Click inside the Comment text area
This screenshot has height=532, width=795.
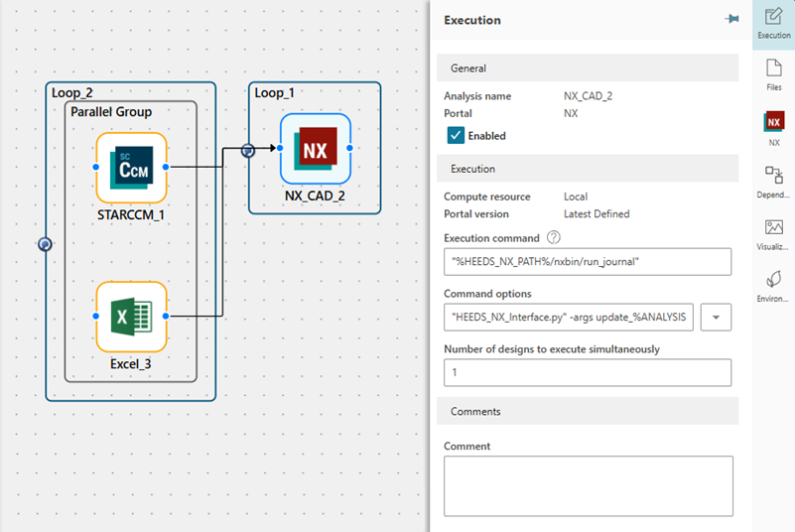(588, 485)
